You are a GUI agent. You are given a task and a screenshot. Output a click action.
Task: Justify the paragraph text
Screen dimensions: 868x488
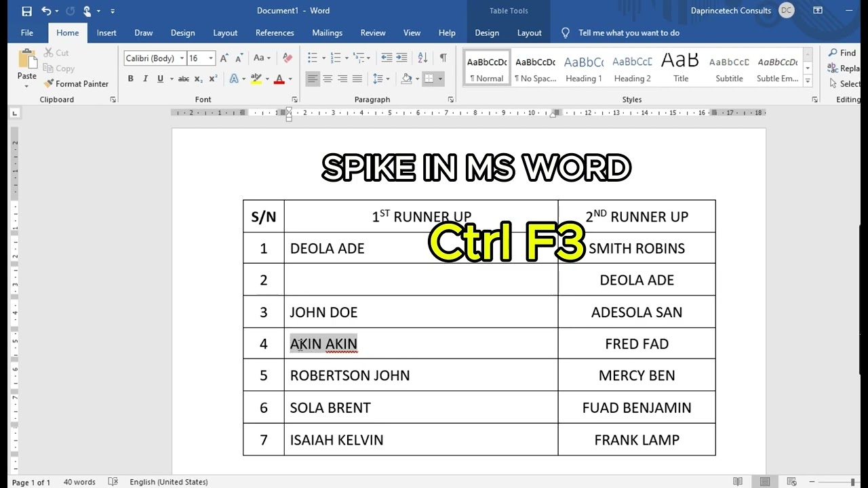point(357,79)
